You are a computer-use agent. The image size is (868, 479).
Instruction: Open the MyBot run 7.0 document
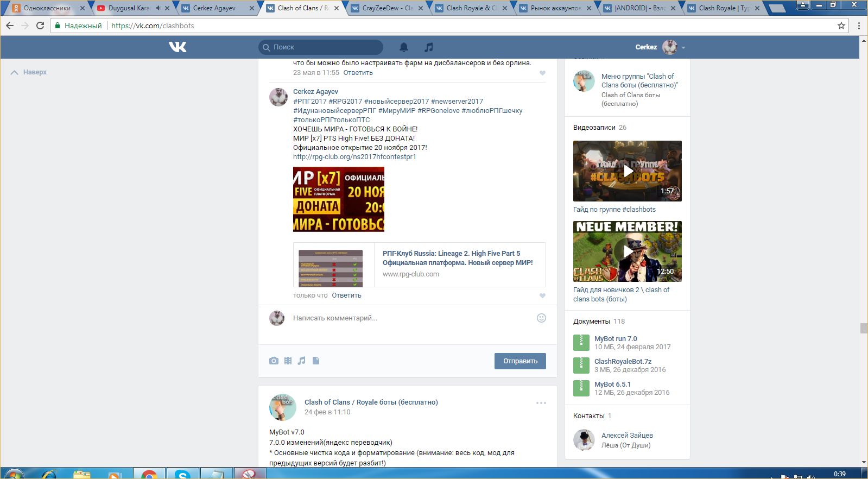click(x=616, y=339)
